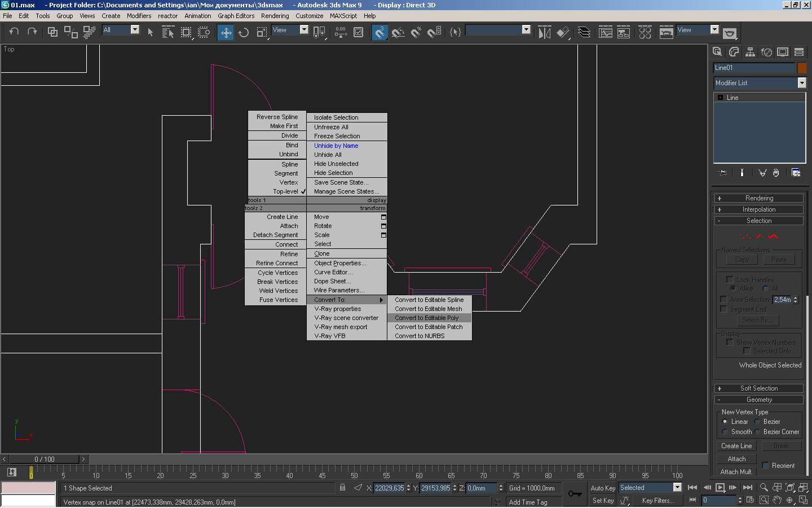Screen dimensions: 812x508
Task: Open the Modifiers menu
Action: point(139,16)
